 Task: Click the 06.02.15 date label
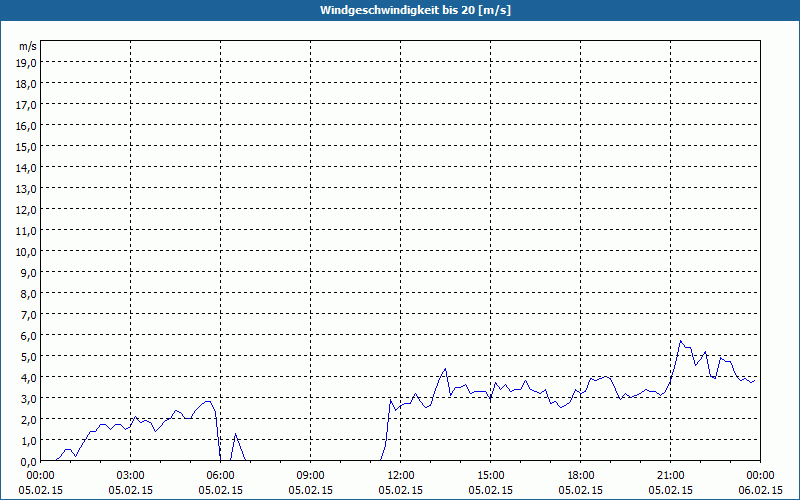pyautogui.click(x=760, y=490)
